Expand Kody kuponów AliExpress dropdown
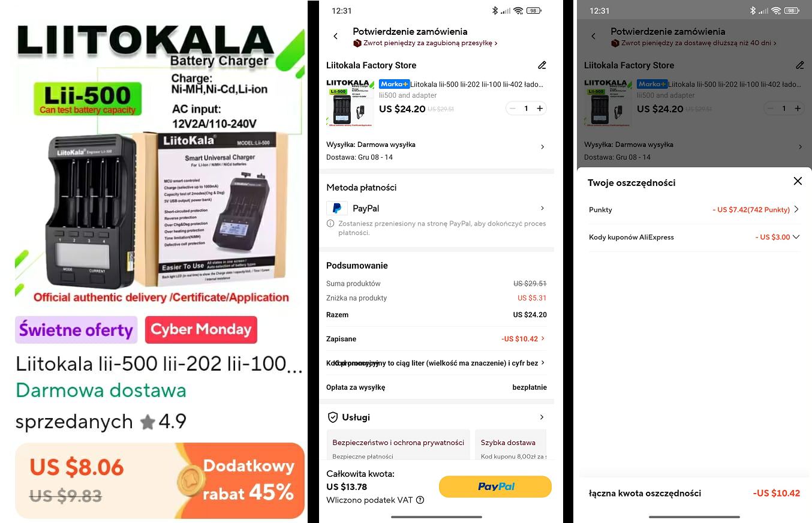The image size is (812, 523). tap(796, 237)
